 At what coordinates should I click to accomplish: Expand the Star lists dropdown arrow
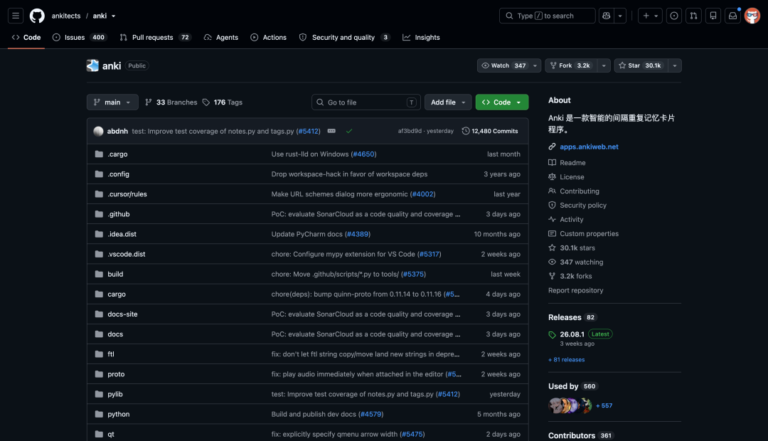pos(674,66)
